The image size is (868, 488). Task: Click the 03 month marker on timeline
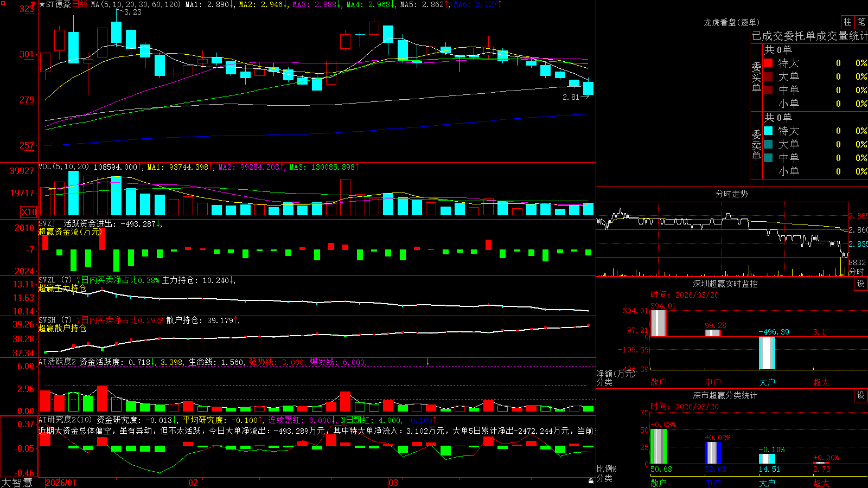pyautogui.click(x=393, y=483)
